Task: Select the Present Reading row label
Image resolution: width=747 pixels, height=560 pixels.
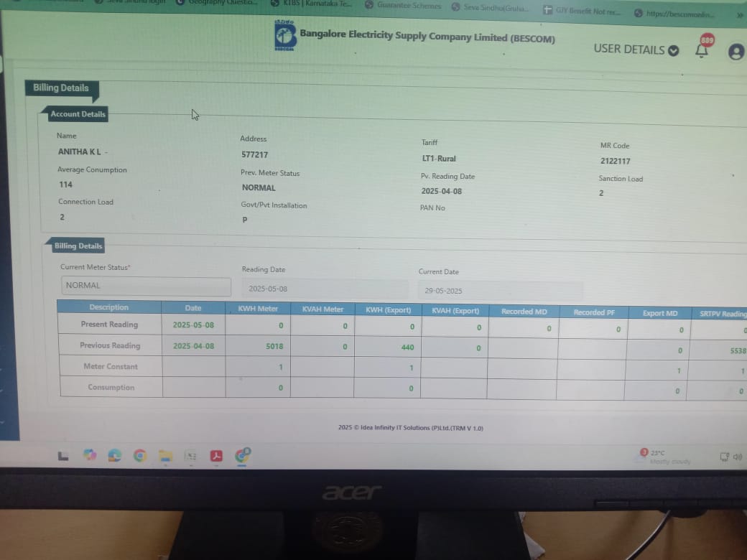Action: tap(109, 325)
